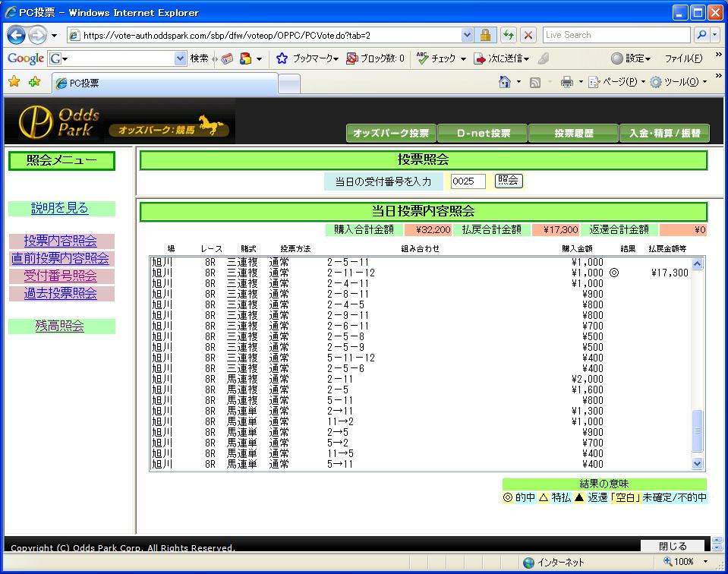The image size is (728, 574).
Task: Click the 説明を見る link
Action: (59, 208)
